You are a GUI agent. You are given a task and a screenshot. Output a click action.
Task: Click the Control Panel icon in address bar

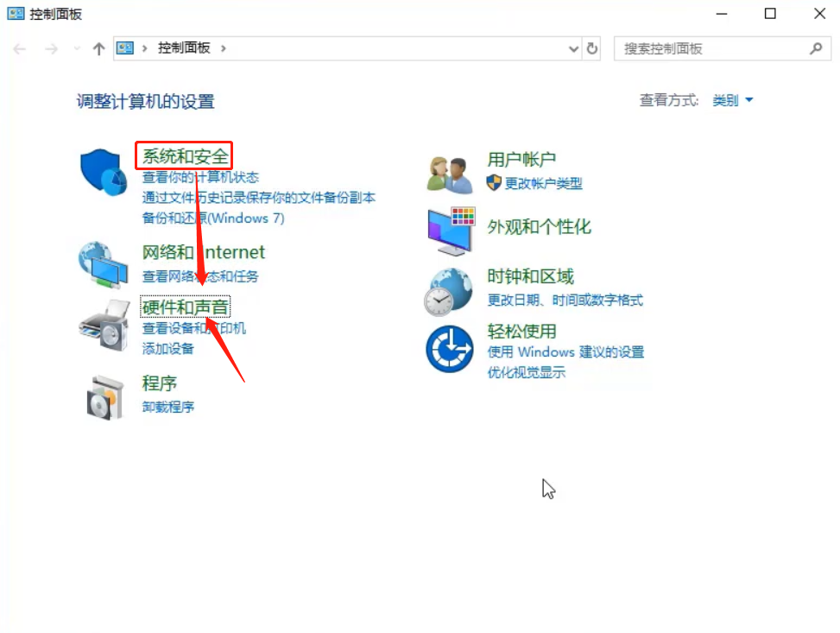coord(125,48)
